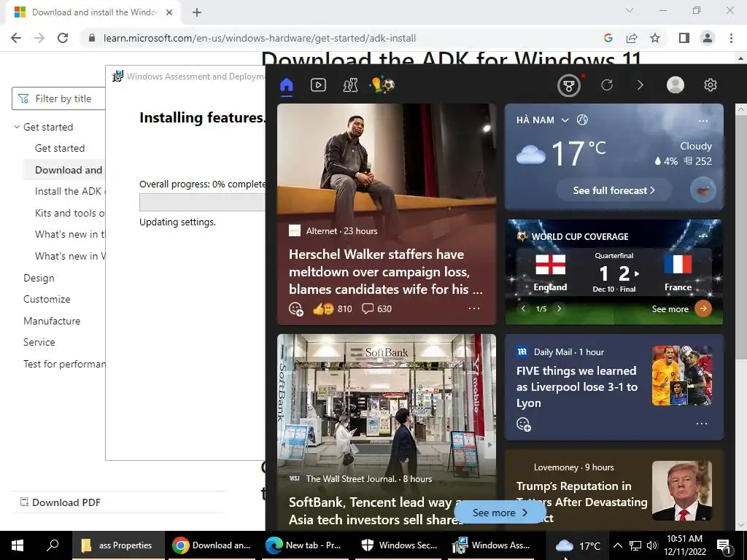Open Kits and tools sidebar item
The width and height of the screenshot is (747, 560).
(x=69, y=213)
